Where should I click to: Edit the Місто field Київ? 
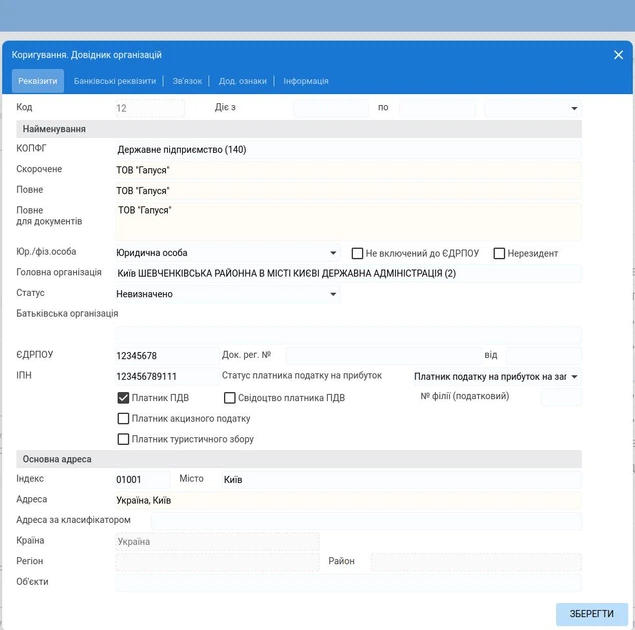(x=402, y=480)
